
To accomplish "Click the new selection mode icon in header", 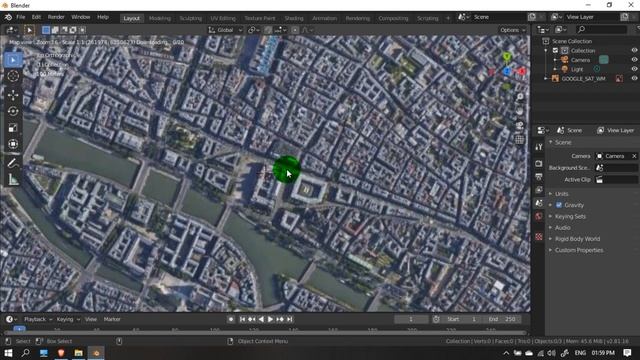I will pyautogui.click(x=46, y=30).
